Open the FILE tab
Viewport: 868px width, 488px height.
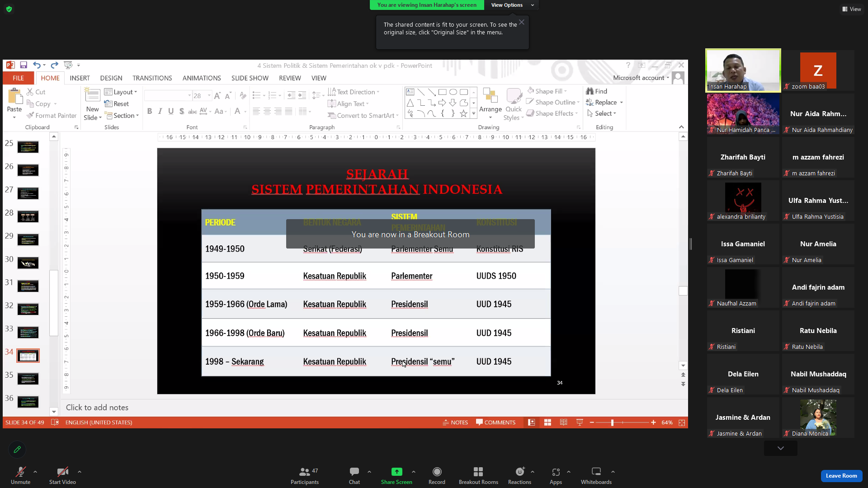pos(19,78)
